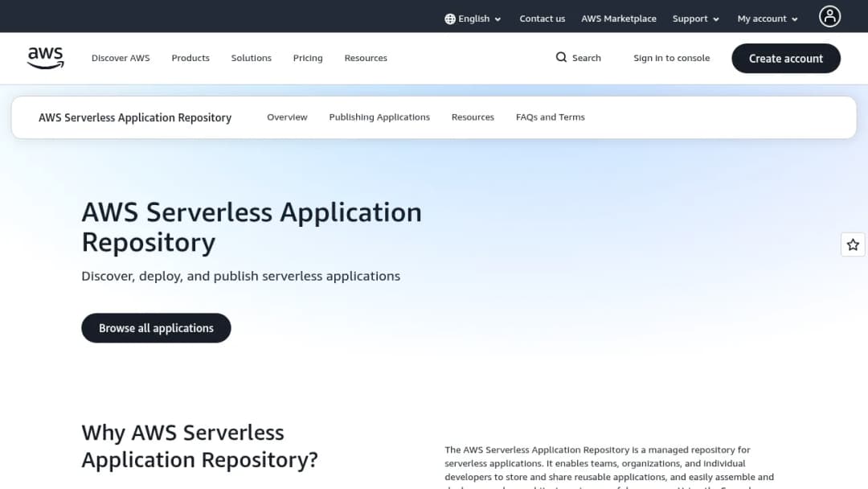
Task: Open the Products menu
Action: click(190, 58)
